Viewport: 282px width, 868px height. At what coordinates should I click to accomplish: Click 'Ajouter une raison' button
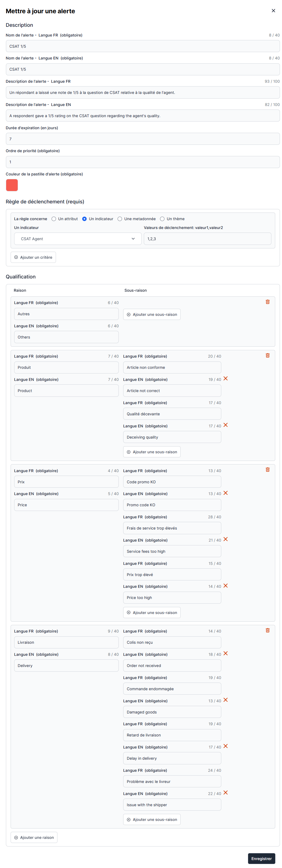(x=34, y=838)
